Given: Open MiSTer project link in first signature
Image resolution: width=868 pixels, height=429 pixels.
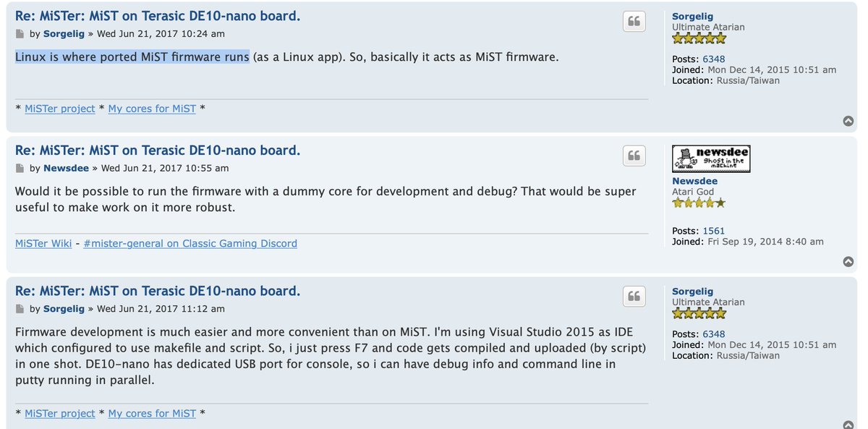Looking at the screenshot, I should point(60,109).
